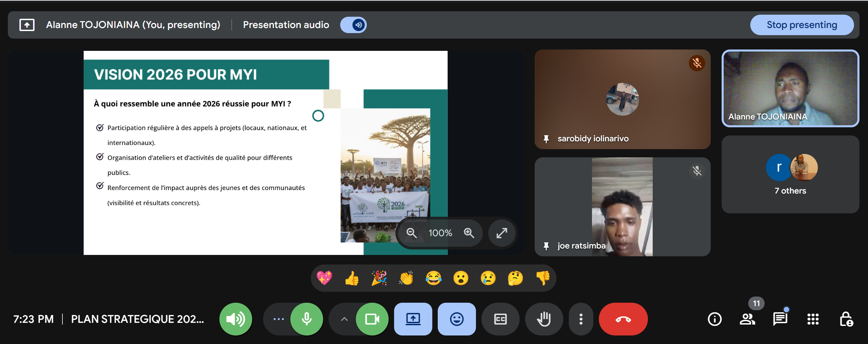The image size is (868, 344).
Task: Turn off the camera
Action: click(372, 319)
